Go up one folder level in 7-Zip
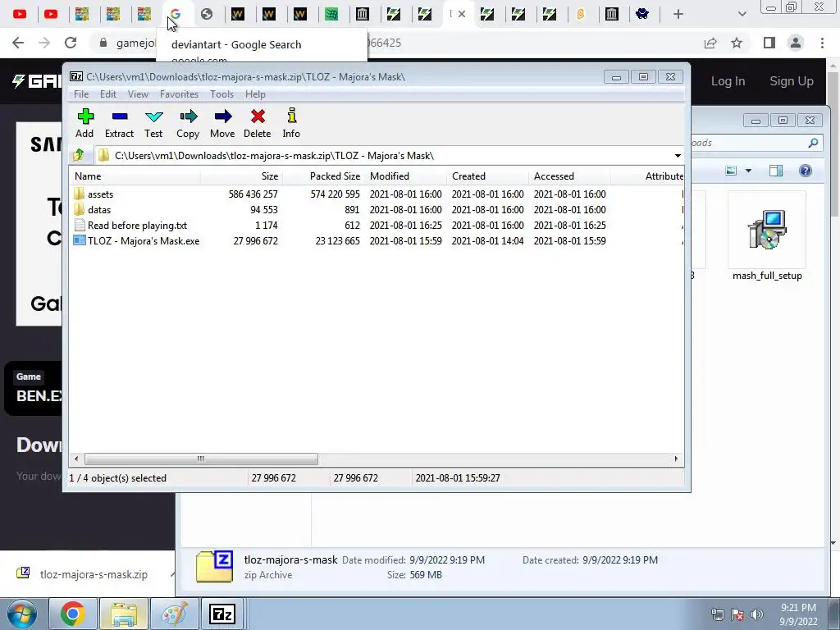 tap(79, 155)
